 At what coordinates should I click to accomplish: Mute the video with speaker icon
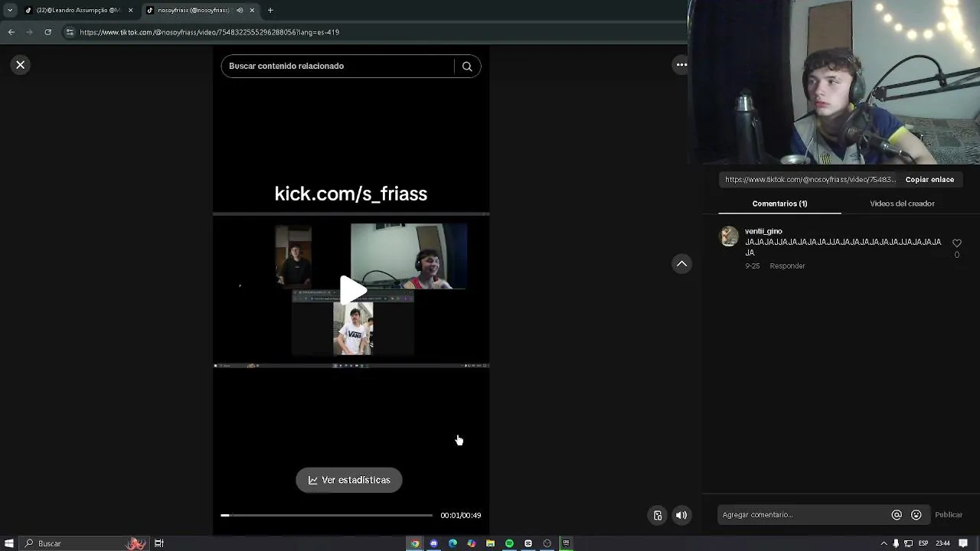pos(681,515)
